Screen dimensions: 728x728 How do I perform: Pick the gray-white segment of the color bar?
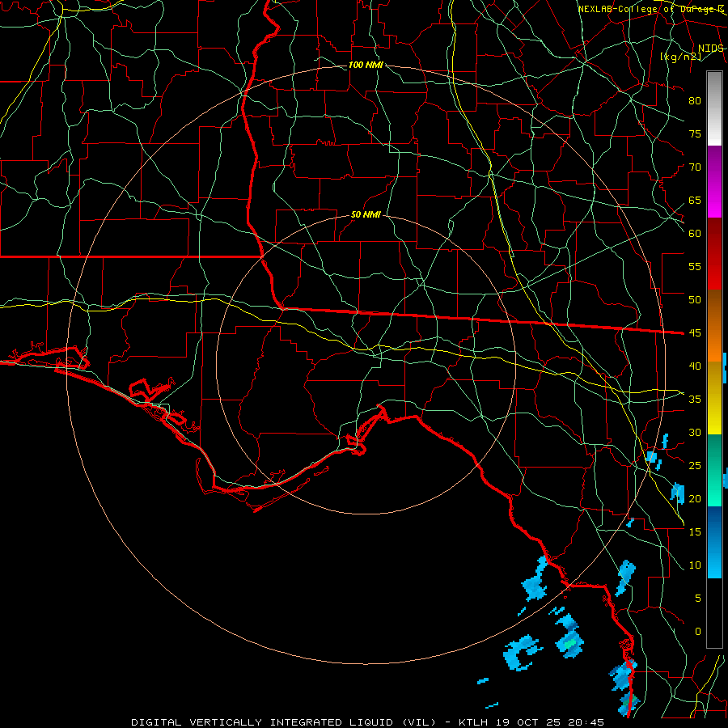(x=714, y=108)
